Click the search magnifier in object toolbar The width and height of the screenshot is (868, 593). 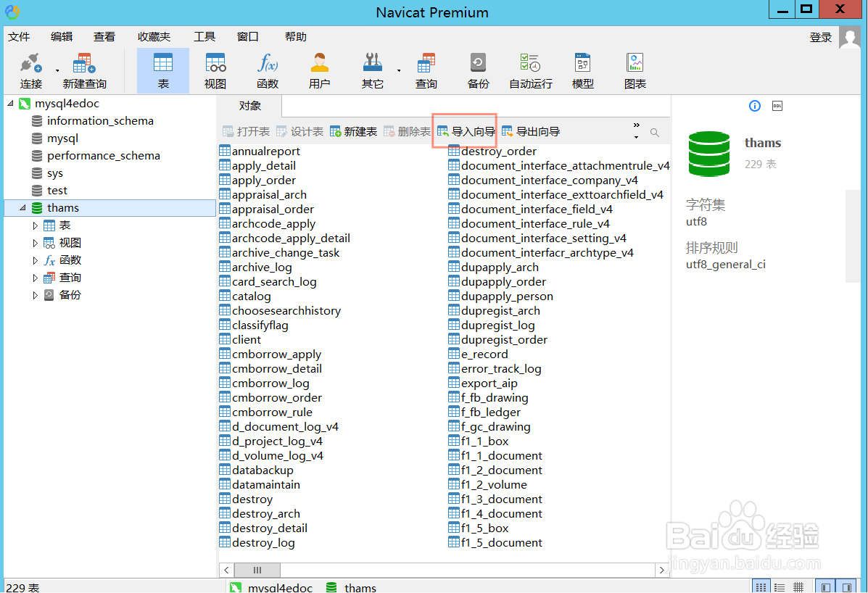[654, 132]
